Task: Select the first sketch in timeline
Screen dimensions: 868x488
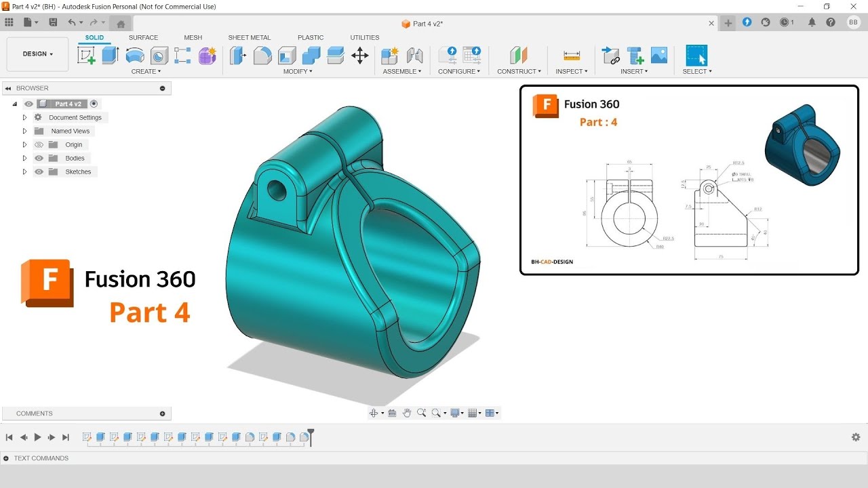Action: tap(87, 437)
